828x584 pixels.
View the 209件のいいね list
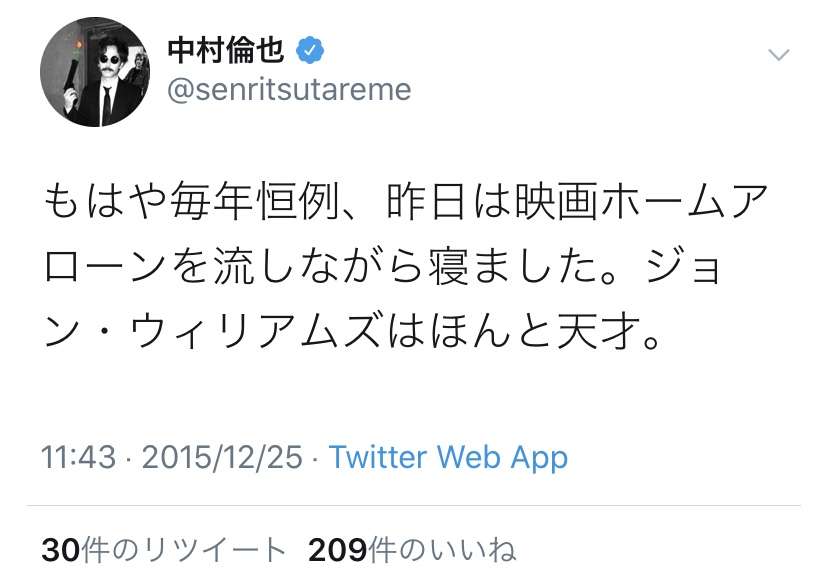412,550
